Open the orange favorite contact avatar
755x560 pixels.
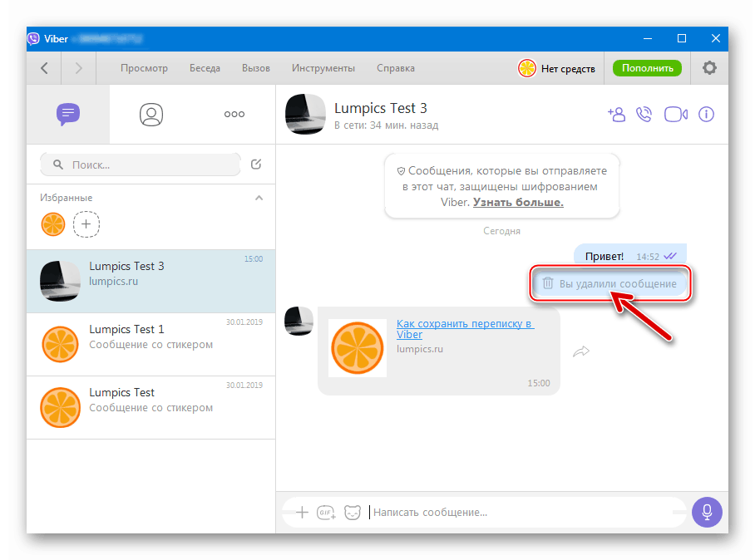[53, 224]
